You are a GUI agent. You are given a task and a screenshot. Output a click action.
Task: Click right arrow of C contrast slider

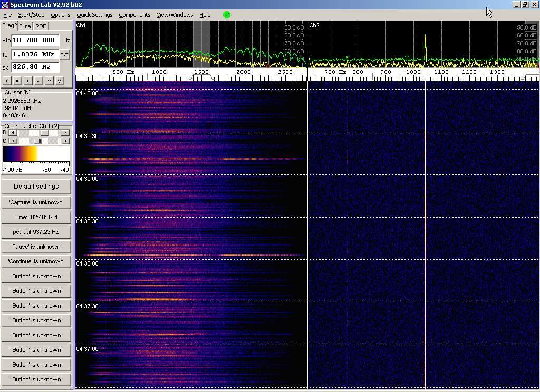[65, 141]
